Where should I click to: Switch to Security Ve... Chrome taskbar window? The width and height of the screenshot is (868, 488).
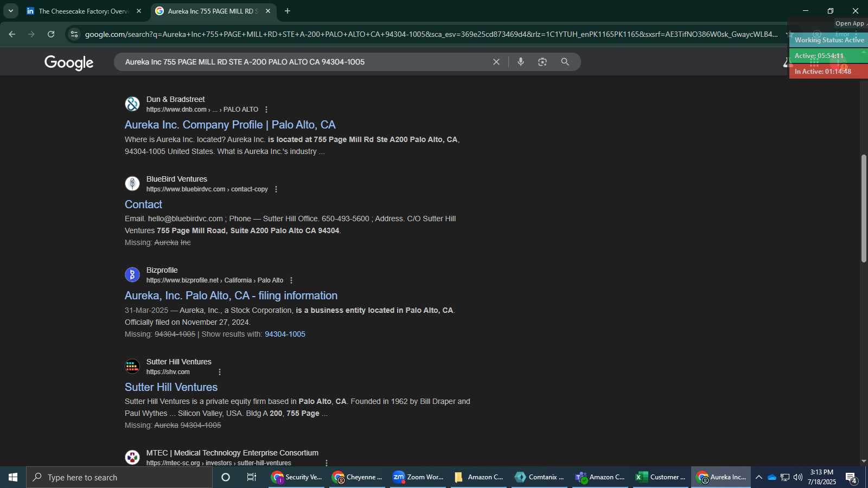click(x=297, y=477)
